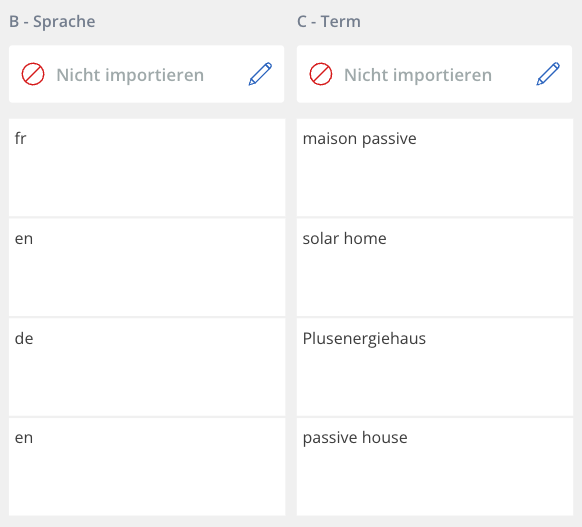Select the C - Term column header

329,21
